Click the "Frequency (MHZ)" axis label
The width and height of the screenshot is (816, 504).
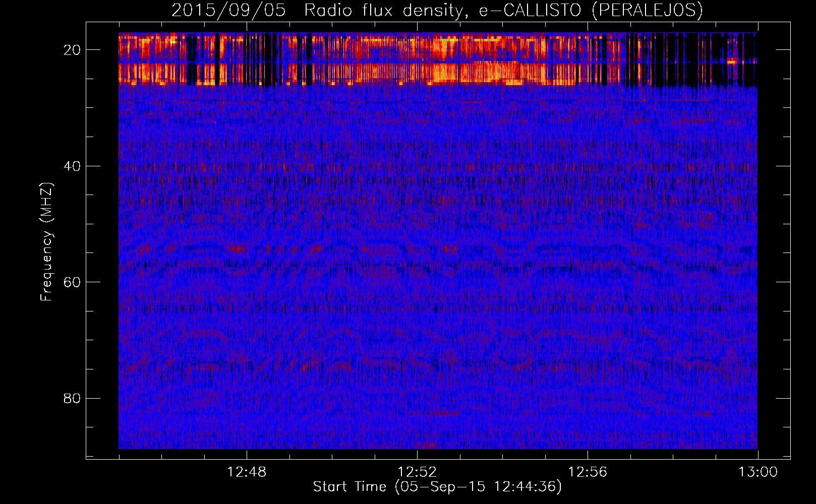(x=46, y=242)
